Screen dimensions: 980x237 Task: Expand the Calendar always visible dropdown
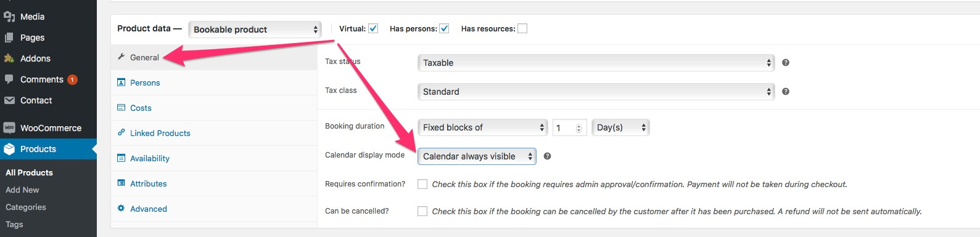[477, 156]
